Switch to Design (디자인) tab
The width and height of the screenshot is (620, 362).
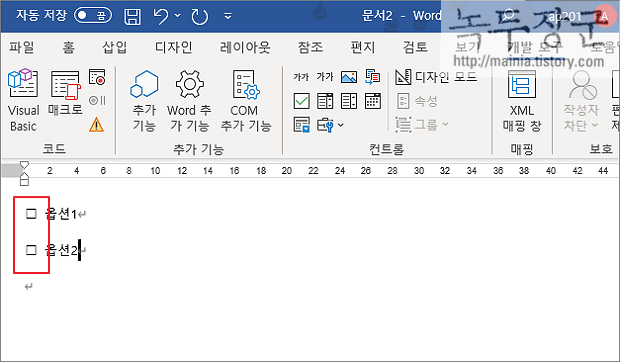coord(174,47)
